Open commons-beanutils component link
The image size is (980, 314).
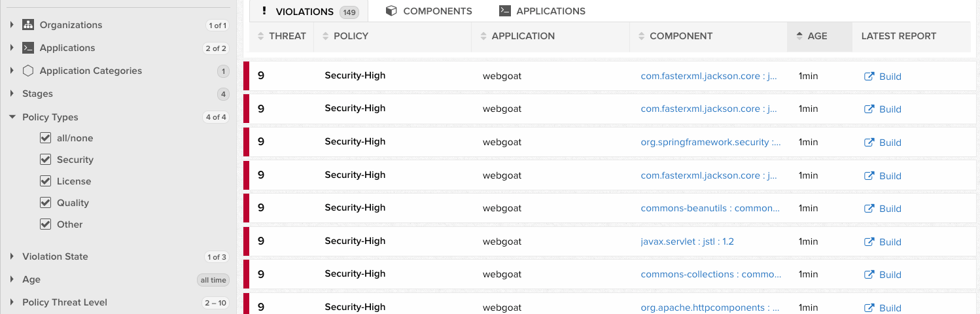[710, 208]
